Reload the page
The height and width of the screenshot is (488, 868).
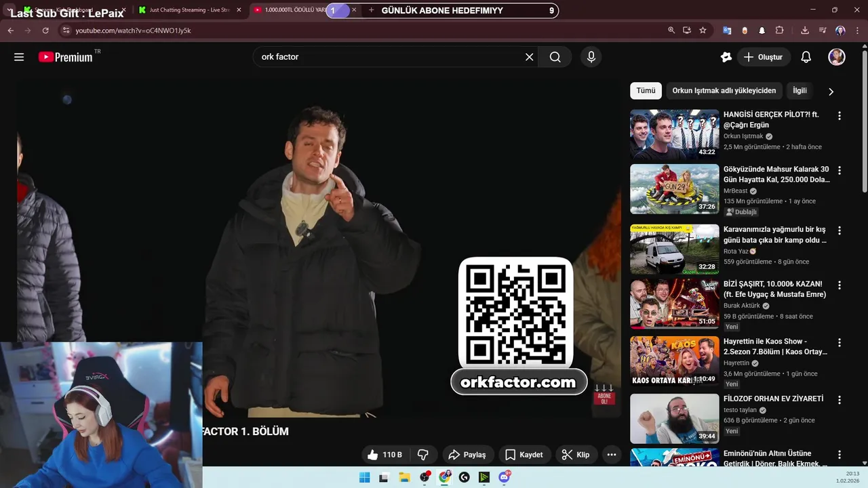(45, 30)
